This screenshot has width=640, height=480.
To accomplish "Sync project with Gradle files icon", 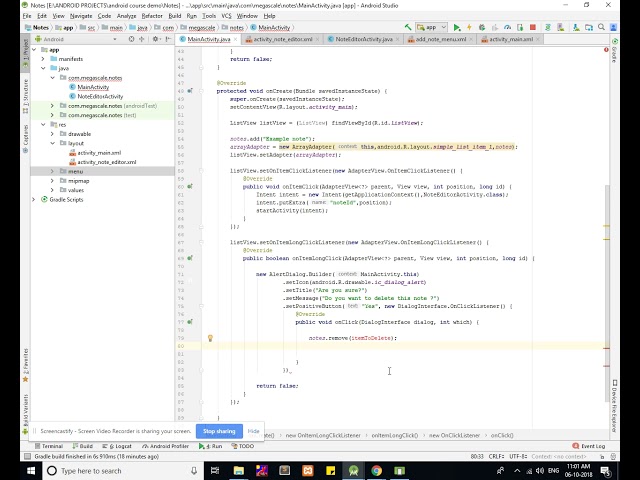I will 548,27.
